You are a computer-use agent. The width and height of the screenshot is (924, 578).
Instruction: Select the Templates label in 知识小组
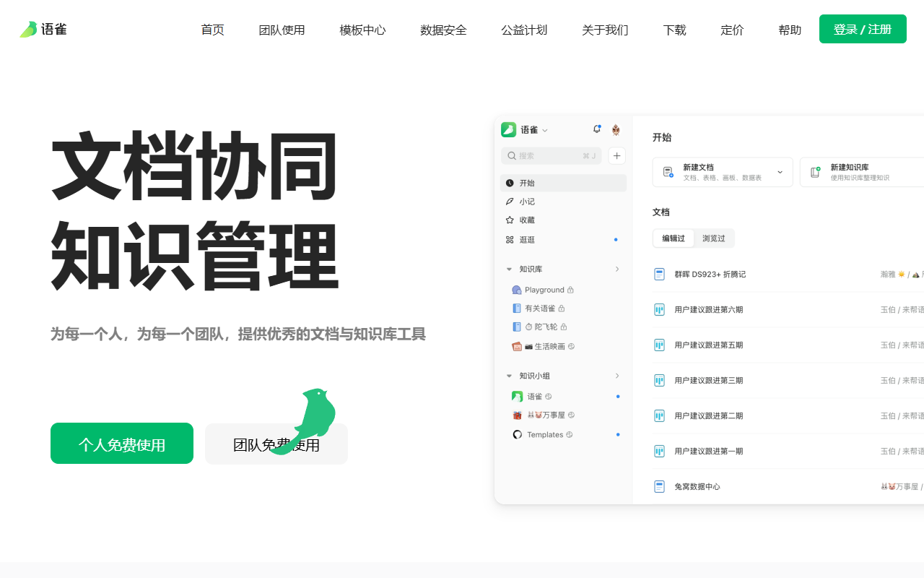coord(545,435)
